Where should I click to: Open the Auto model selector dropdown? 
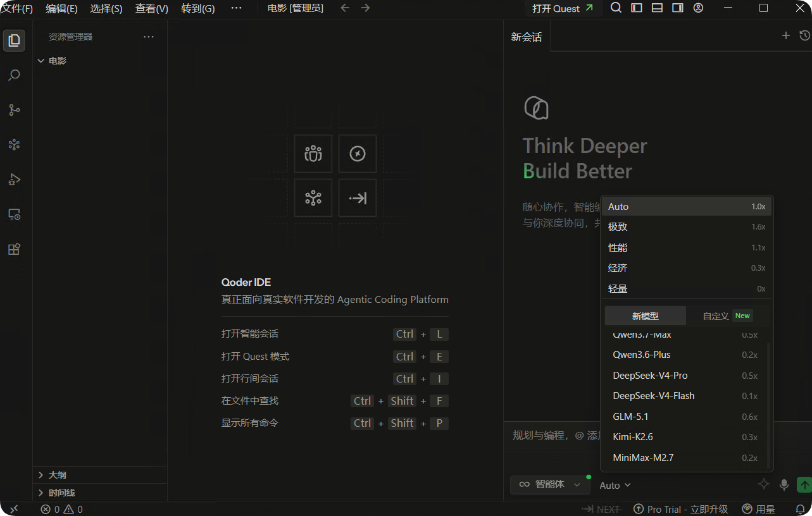(x=615, y=485)
